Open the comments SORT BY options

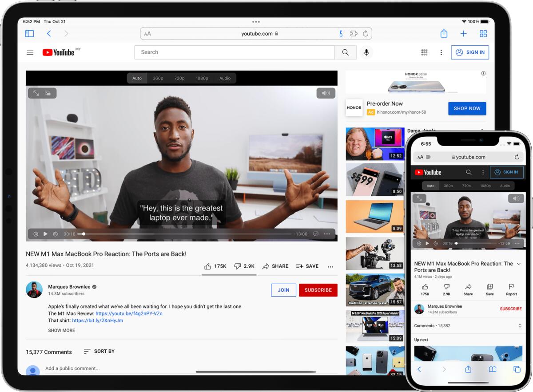pos(99,351)
